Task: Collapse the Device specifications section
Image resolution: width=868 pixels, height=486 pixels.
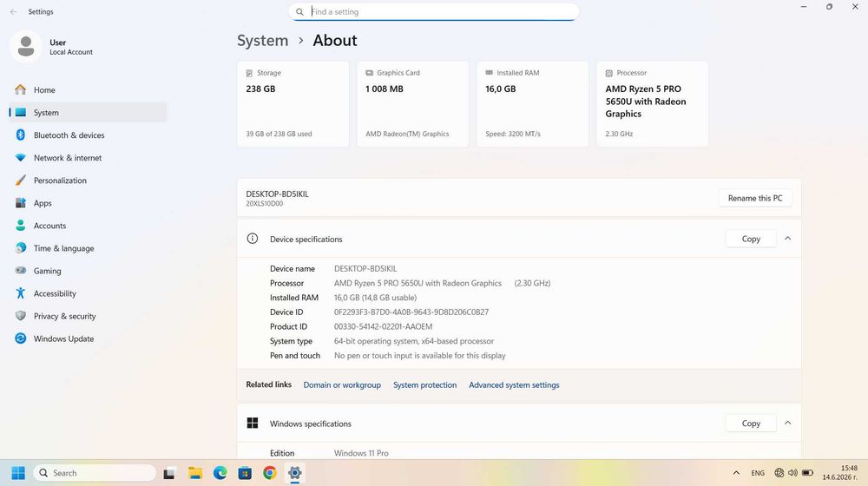Action: 788,239
